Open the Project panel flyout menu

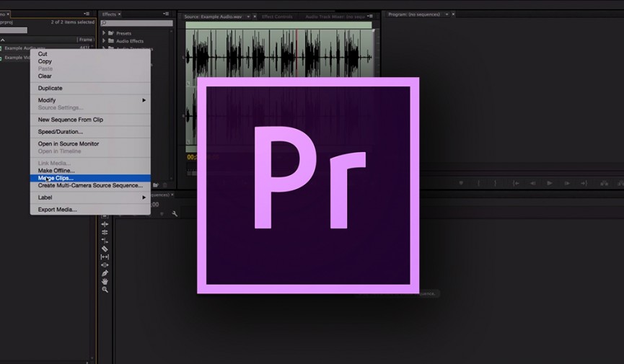[x=87, y=14]
